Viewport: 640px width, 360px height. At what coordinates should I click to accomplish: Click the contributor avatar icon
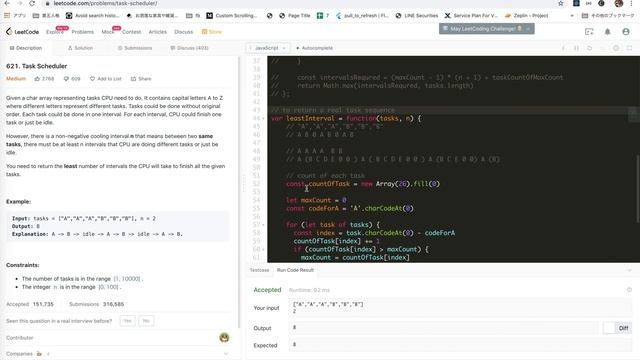point(224,338)
